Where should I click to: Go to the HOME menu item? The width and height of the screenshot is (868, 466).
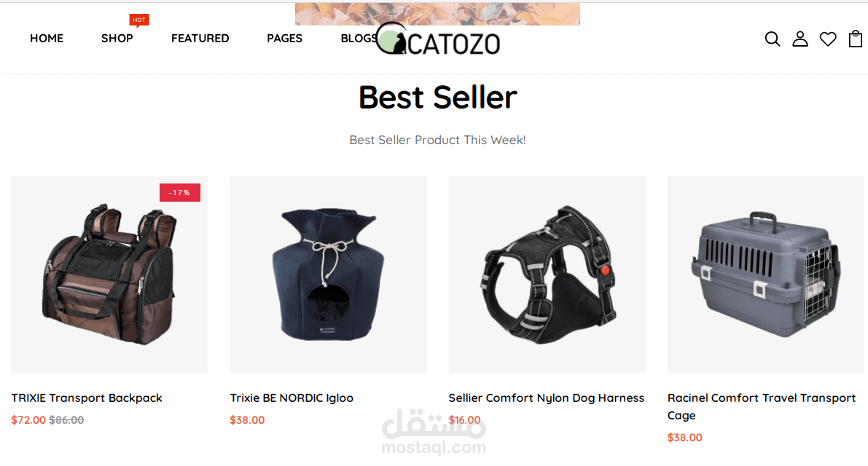tap(47, 38)
